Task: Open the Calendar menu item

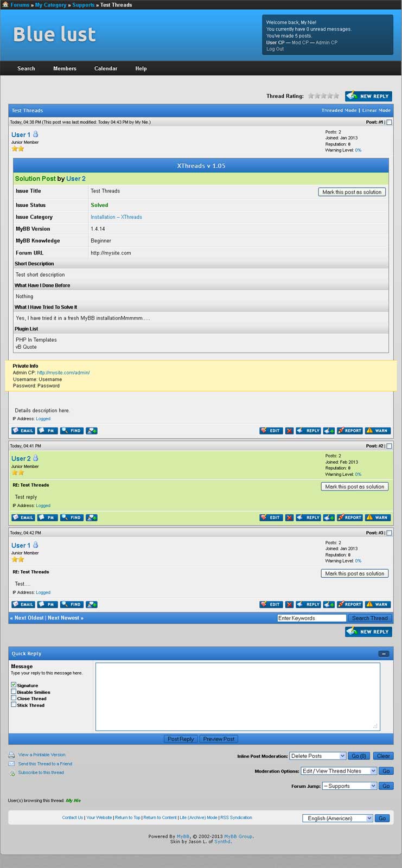Action: (106, 68)
